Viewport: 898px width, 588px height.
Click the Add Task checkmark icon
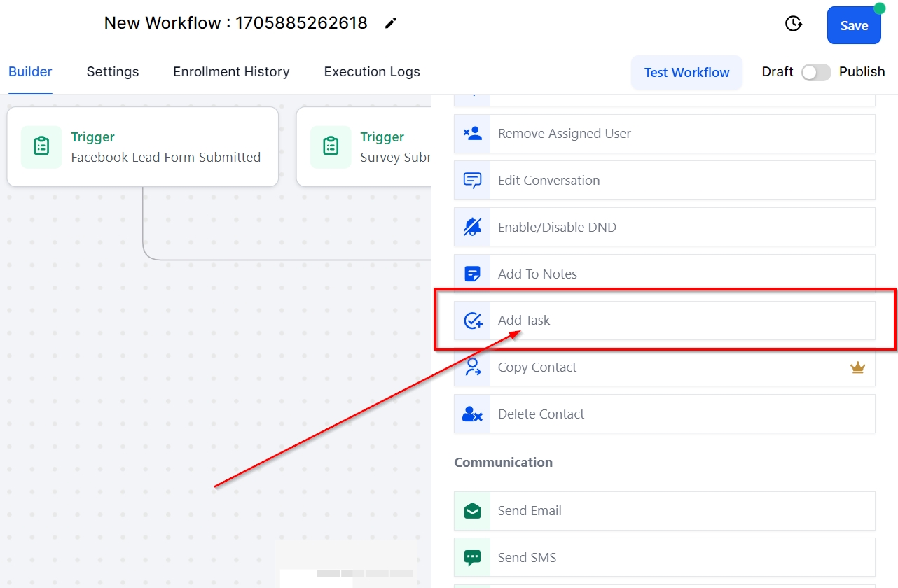[473, 321]
